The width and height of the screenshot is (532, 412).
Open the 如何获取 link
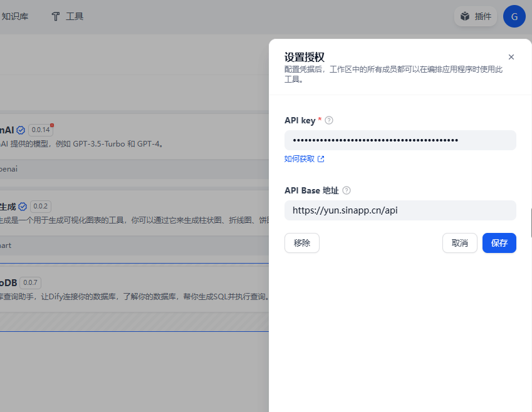300,159
